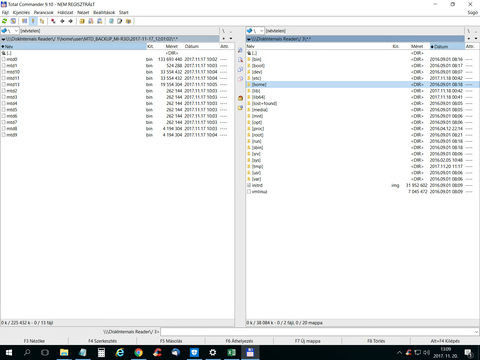Select the vmlinuz file in right panel
The width and height of the screenshot is (480, 360).
[363, 192]
